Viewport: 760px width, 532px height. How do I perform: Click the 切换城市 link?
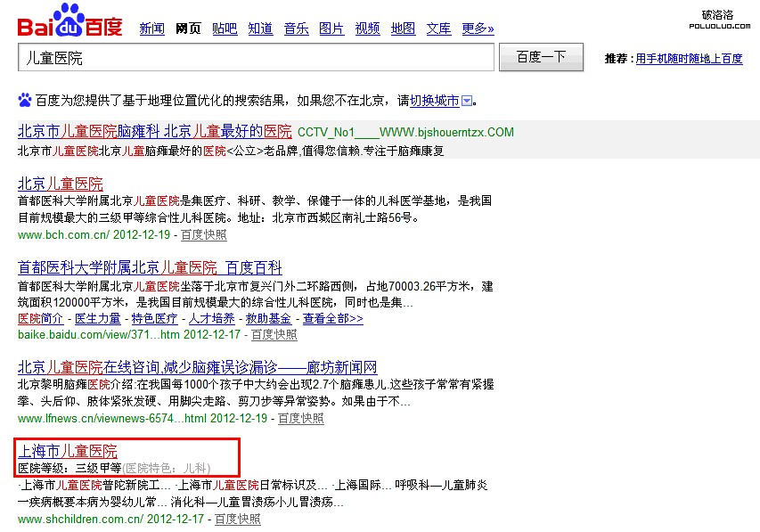pyautogui.click(x=434, y=101)
